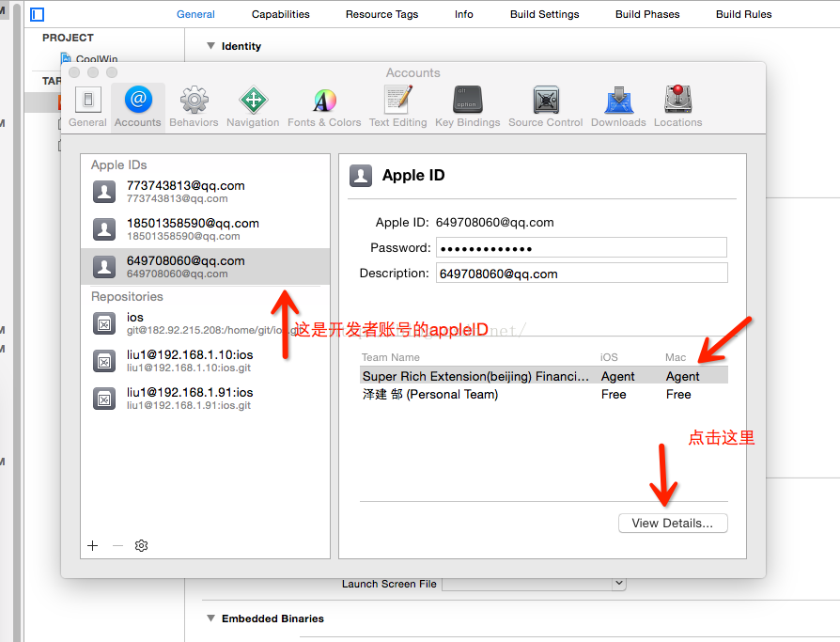The image size is (840, 642).
Task: Select the 18501358590@qq.com Apple ID account
Action: (205, 228)
